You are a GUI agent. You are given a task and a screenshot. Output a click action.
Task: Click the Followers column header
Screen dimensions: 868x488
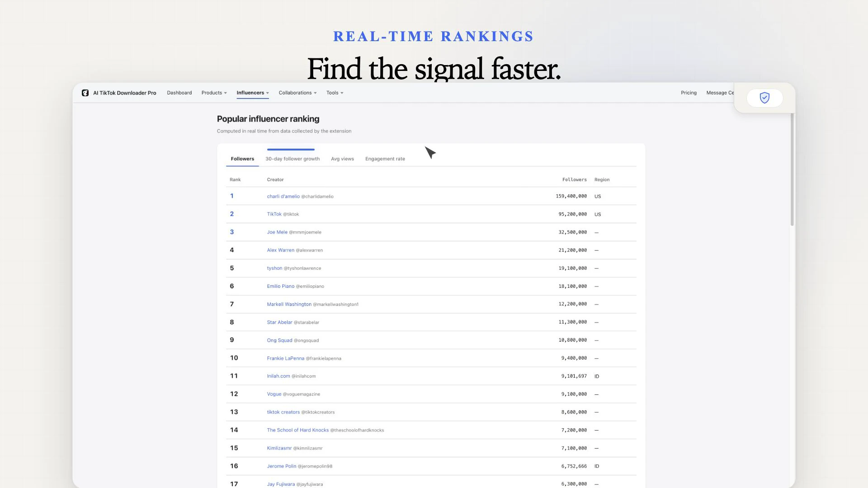[574, 180]
